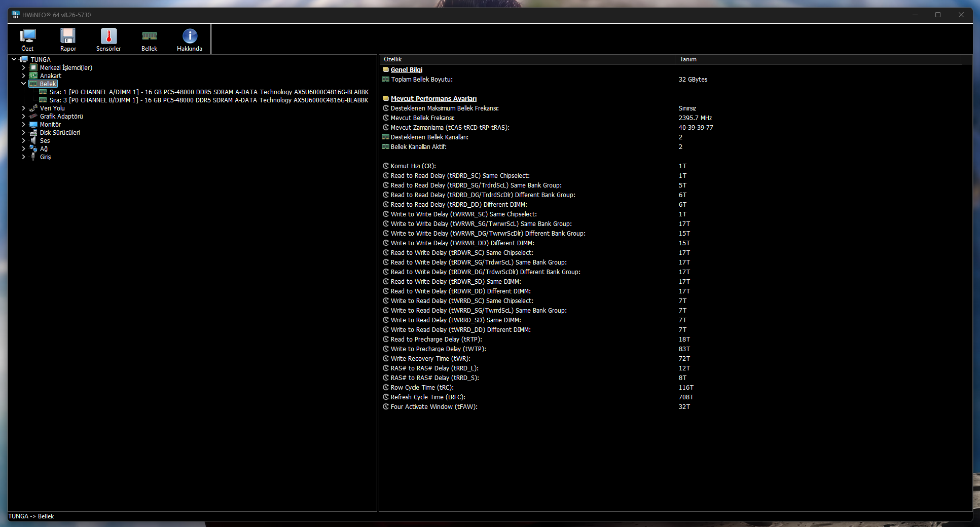Select Sıra: 3 CHANNEL B/DIMM 1 module

tap(209, 100)
